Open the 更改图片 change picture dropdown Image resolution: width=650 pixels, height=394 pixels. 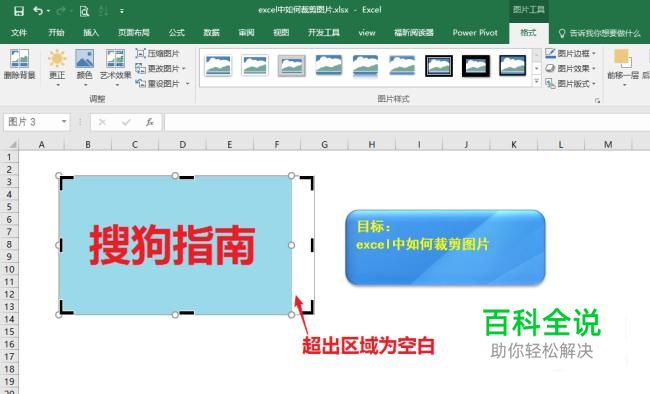pos(161,68)
